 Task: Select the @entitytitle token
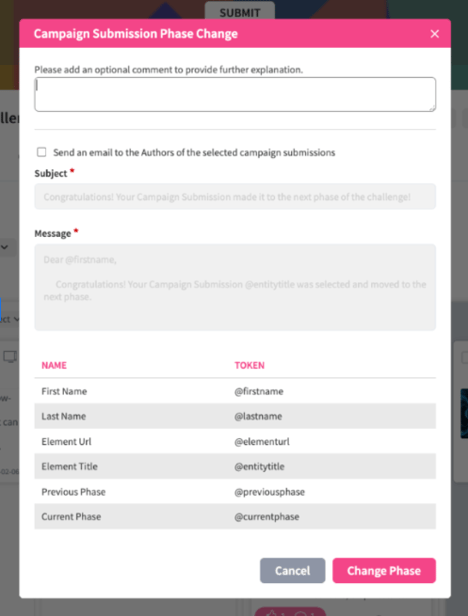coord(259,467)
